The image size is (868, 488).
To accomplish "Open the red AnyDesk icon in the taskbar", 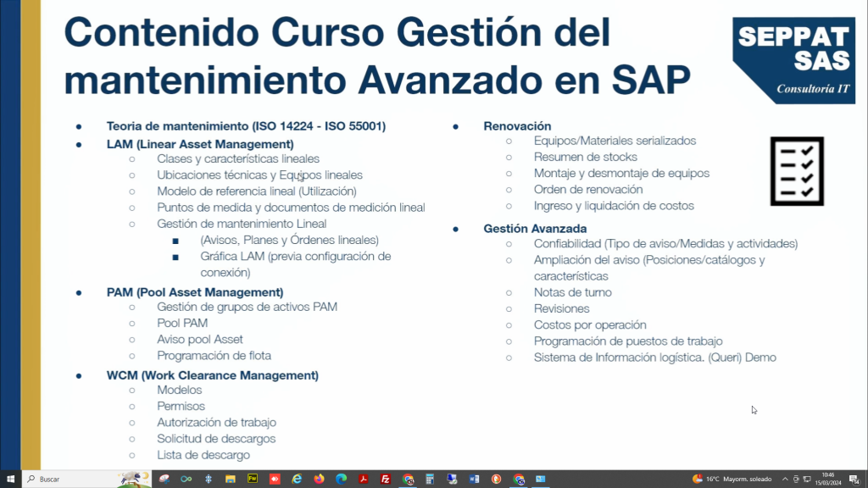I will tap(275, 480).
